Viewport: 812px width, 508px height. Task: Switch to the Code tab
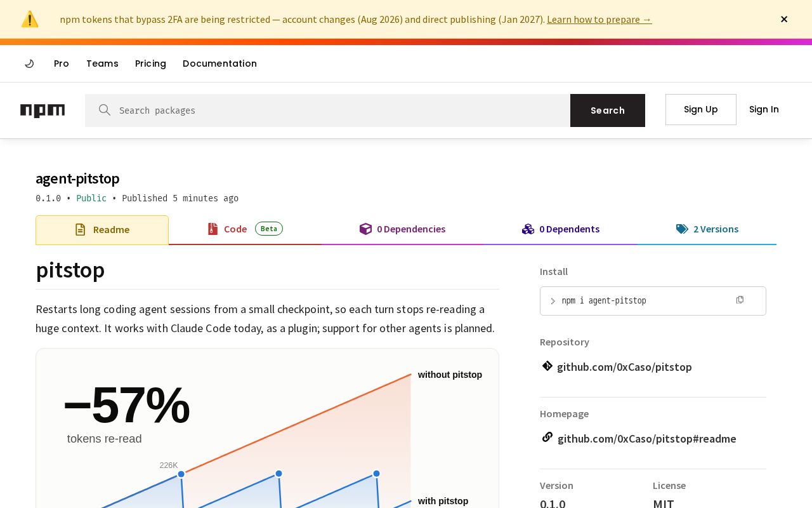(245, 229)
